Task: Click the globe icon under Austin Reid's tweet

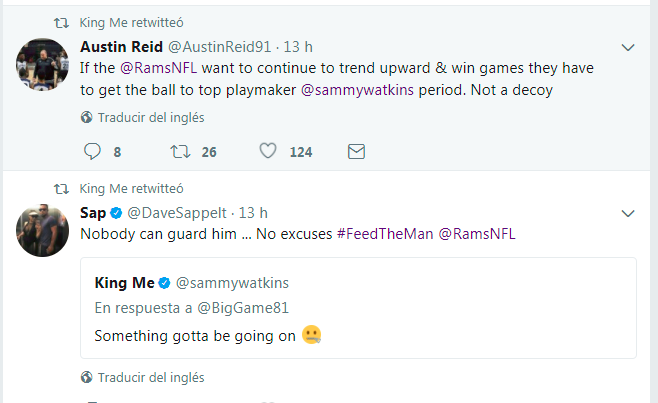Action: tap(87, 117)
